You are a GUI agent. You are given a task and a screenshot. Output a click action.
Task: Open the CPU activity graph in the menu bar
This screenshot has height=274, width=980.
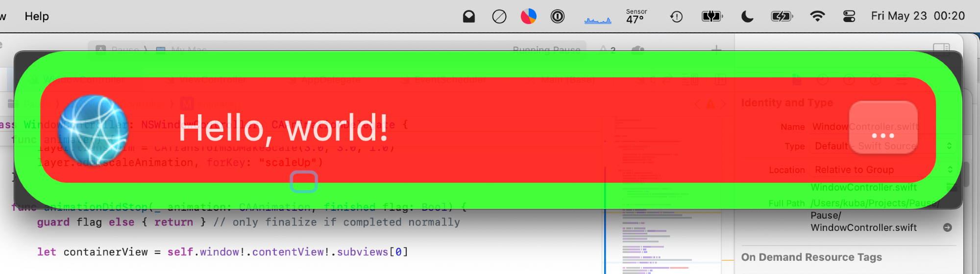tap(598, 19)
